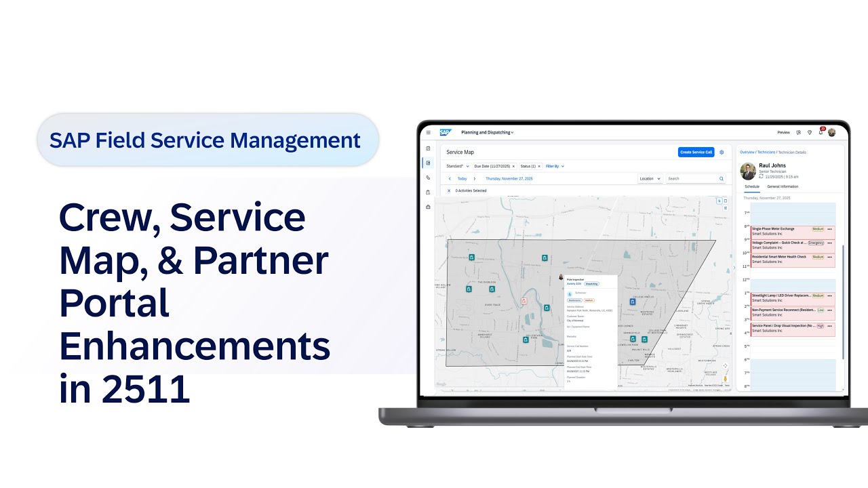Open the highlighted Service Map sidebar icon
The image size is (868, 488).
pyautogui.click(x=428, y=163)
